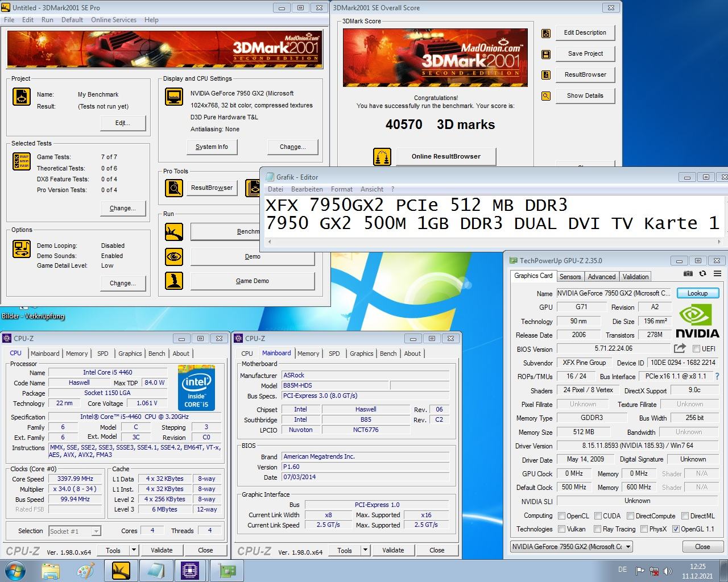Expand the Tools dropdown arrow in right CPU-Z

click(x=365, y=550)
